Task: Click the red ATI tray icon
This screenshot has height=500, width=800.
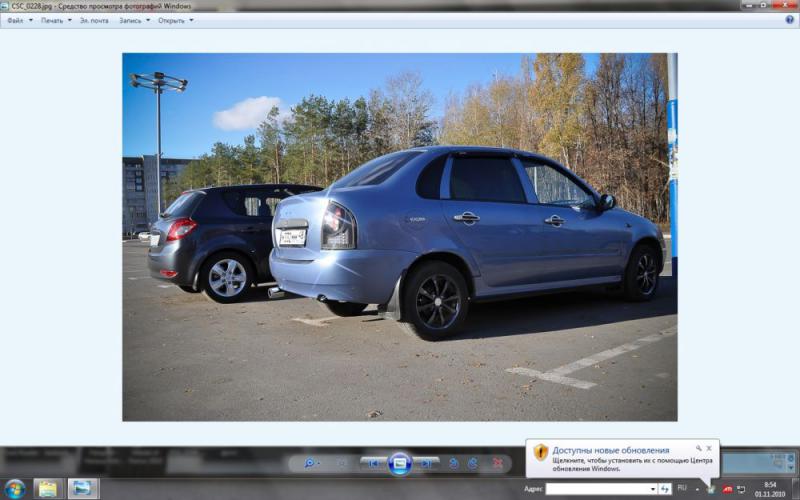Action: [x=728, y=489]
